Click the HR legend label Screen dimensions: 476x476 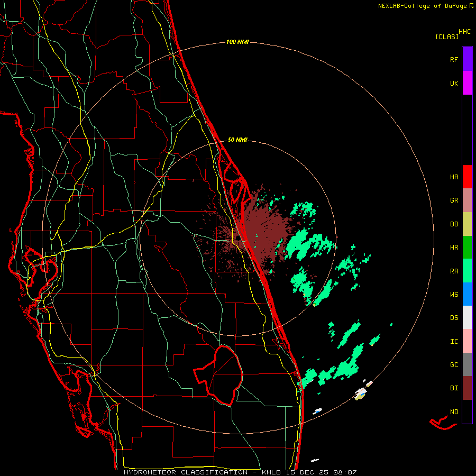click(454, 248)
